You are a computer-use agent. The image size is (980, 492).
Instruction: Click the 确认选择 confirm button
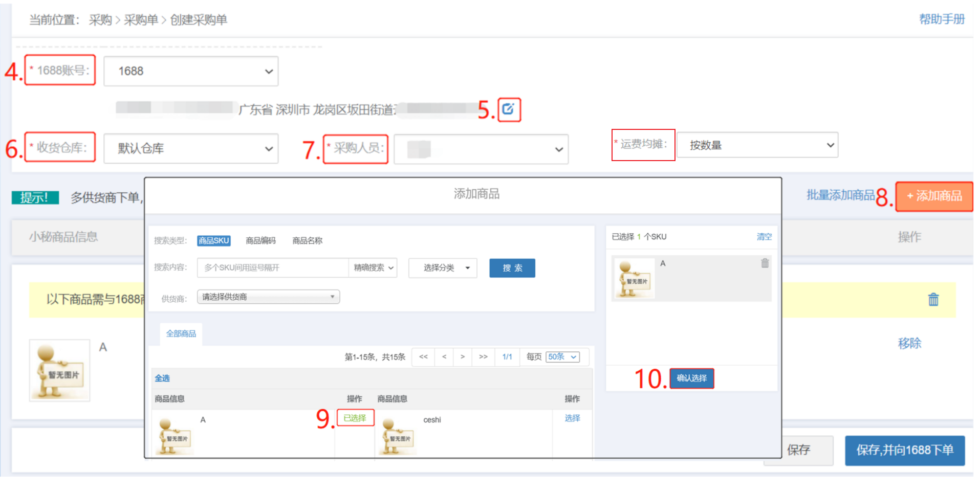click(691, 378)
